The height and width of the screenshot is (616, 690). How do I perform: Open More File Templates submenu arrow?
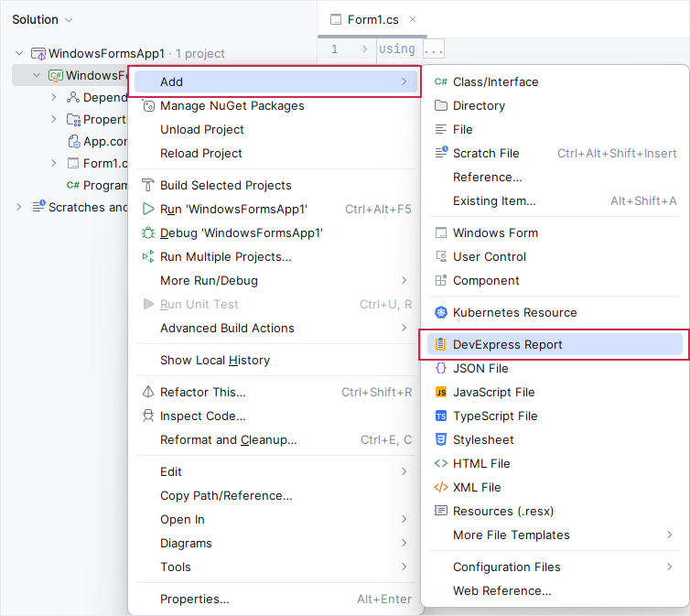coord(669,535)
